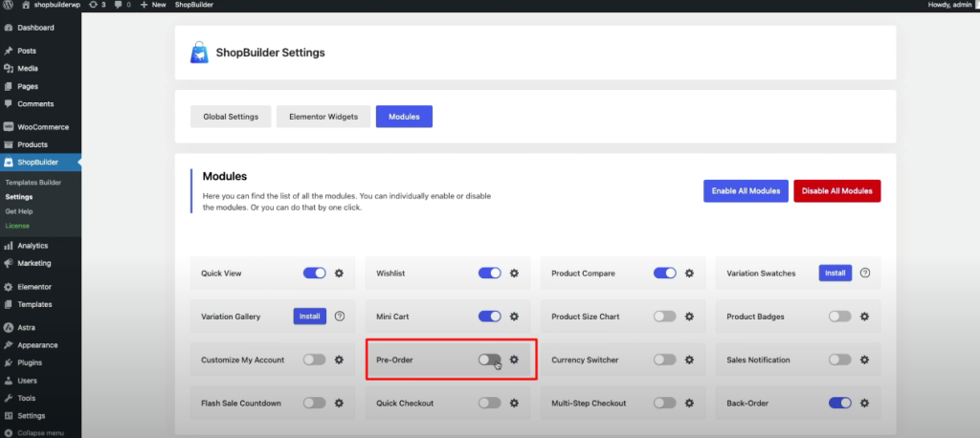The width and height of the screenshot is (980, 438).
Task: Open settings gear for Multi-Step Checkout
Action: (x=689, y=403)
